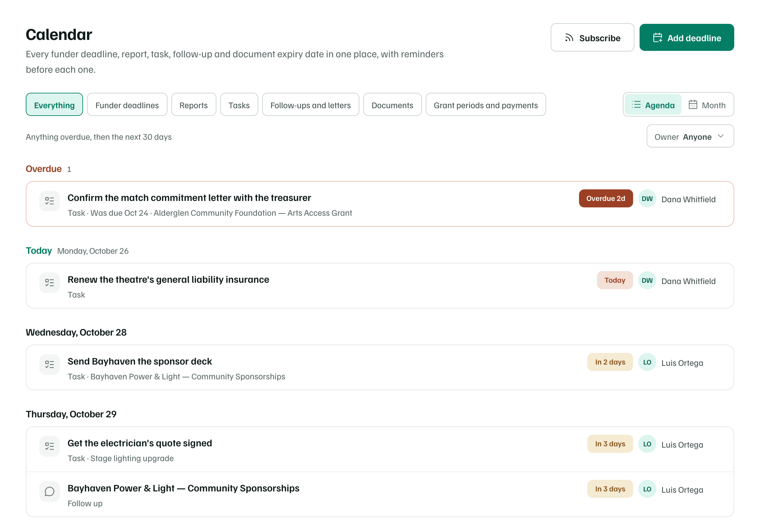This screenshot has height=532, width=760.
Task: Click Dana Whitfield on the overdue task
Action: pyautogui.click(x=689, y=199)
